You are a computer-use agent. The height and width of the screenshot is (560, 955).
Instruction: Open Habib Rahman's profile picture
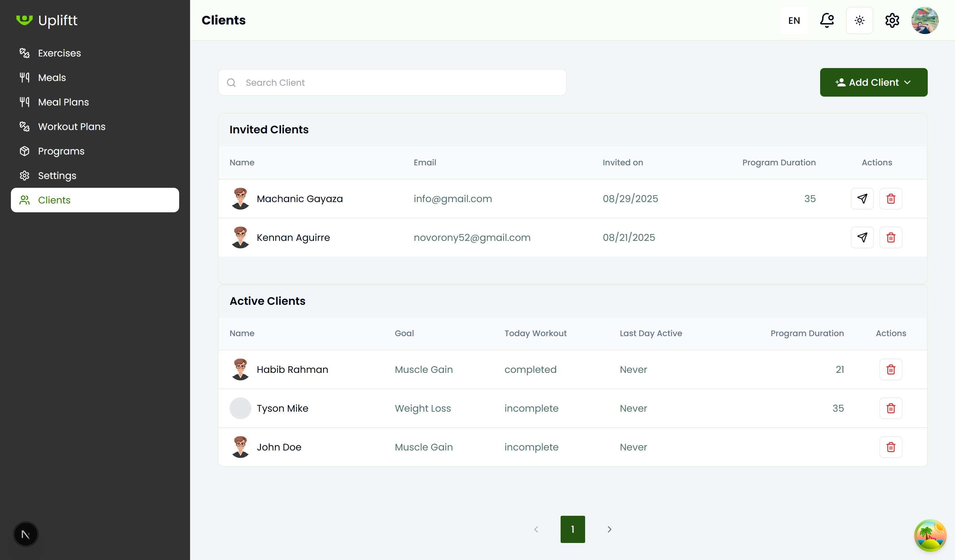point(240,369)
